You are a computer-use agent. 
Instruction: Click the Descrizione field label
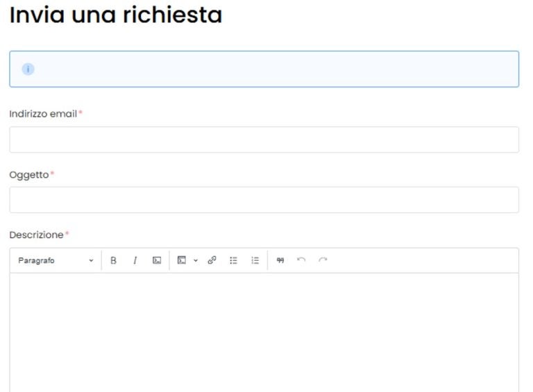coord(36,235)
